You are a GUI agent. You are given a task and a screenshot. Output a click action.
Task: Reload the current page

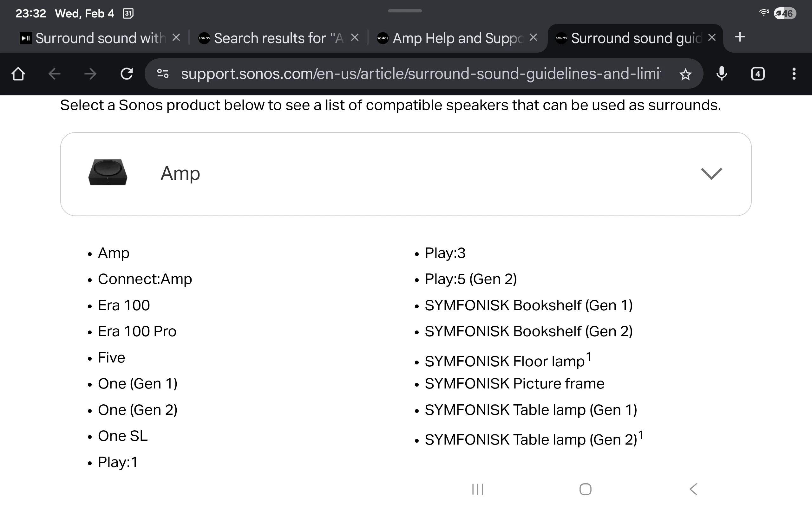tap(127, 74)
